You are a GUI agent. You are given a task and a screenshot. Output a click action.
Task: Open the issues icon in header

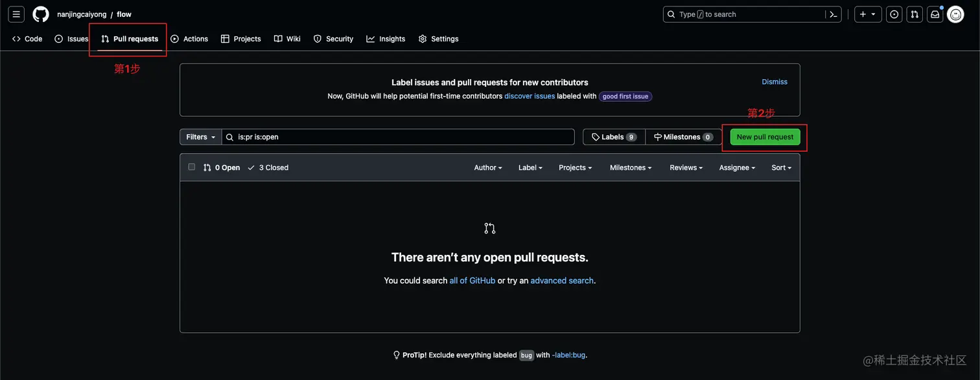point(894,14)
